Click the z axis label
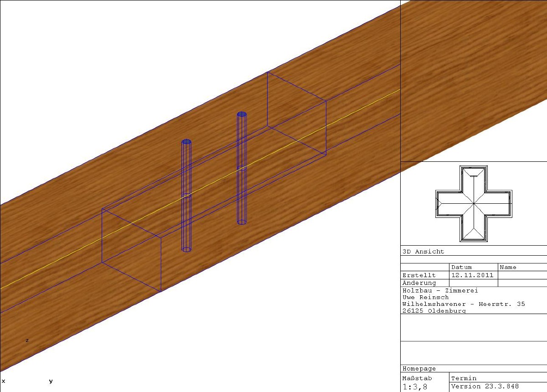The image size is (547, 392). coord(27,340)
